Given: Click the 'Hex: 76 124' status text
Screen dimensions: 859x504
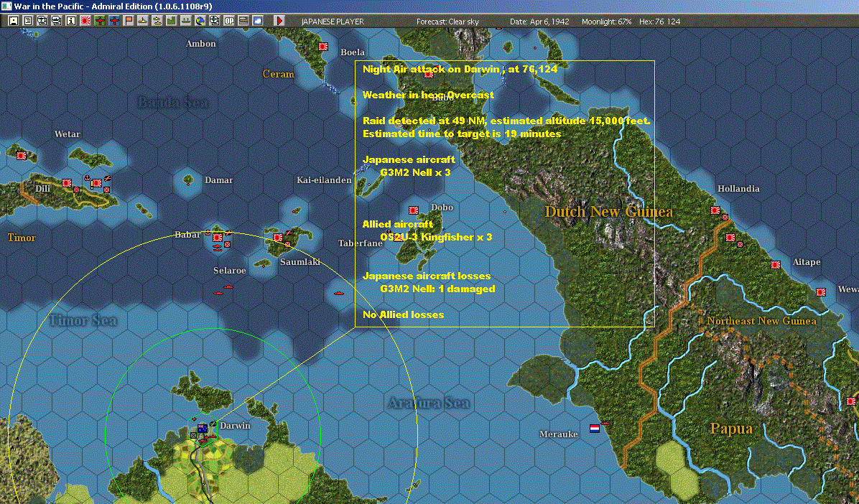Looking at the screenshot, I should [659, 22].
